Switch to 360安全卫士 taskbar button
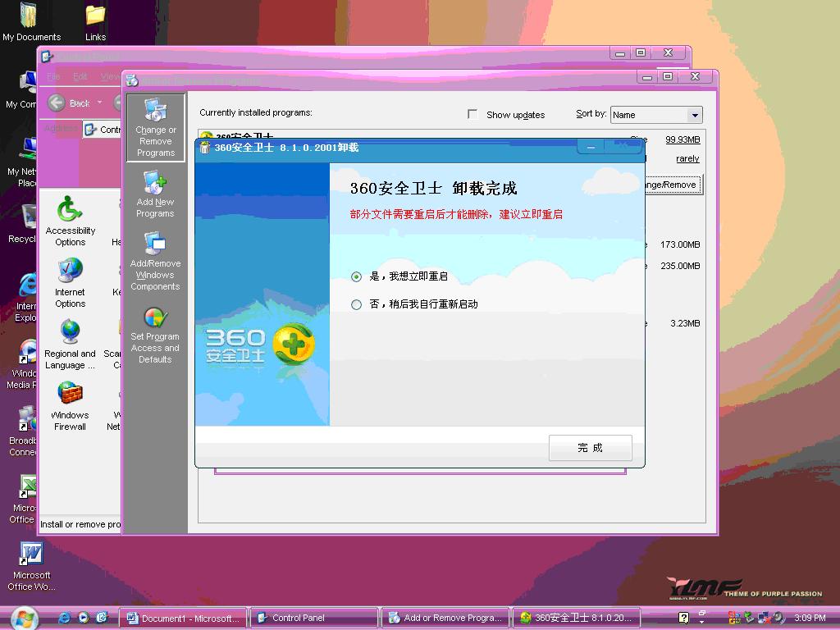 (x=578, y=619)
